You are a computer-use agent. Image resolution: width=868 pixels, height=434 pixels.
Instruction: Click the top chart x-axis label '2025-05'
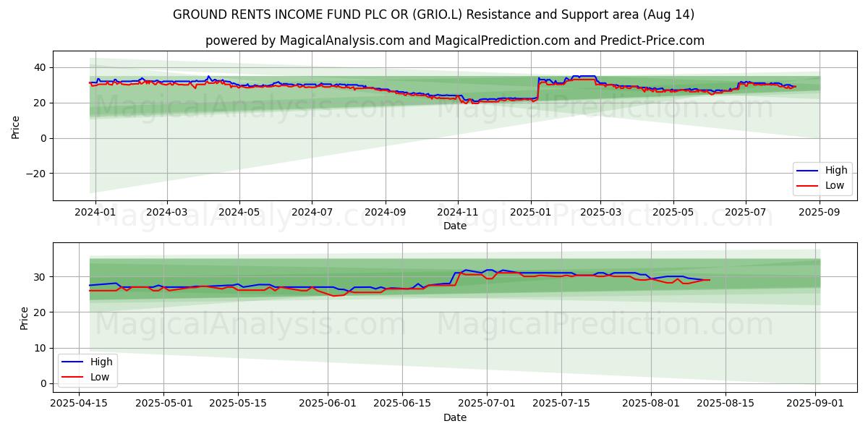673,213
